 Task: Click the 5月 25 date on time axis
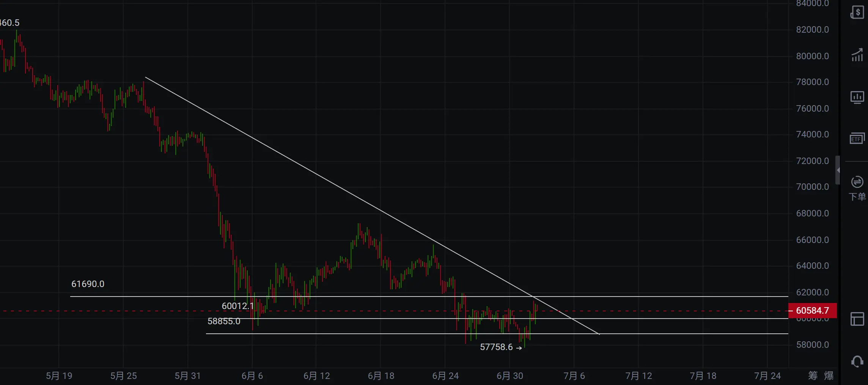123,376
